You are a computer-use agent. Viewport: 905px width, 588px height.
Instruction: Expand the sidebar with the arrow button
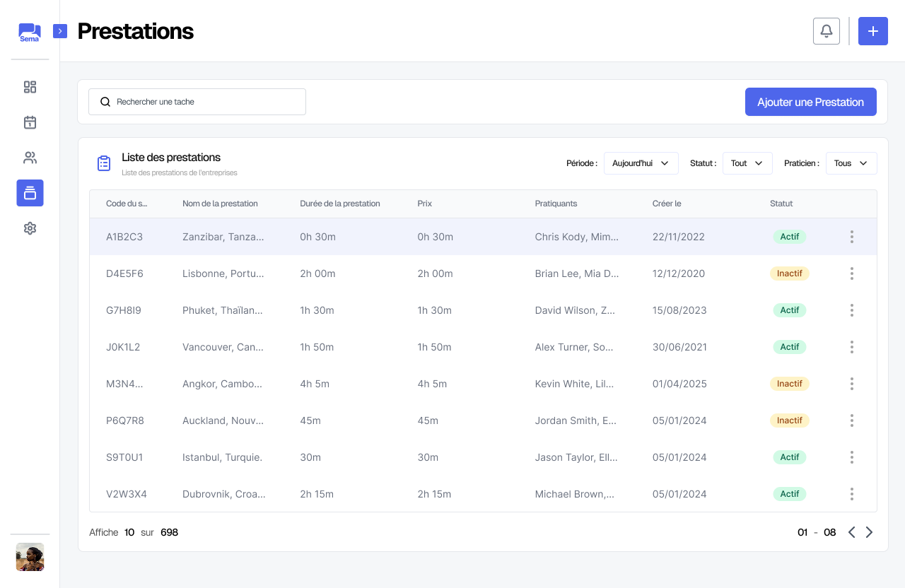(60, 31)
